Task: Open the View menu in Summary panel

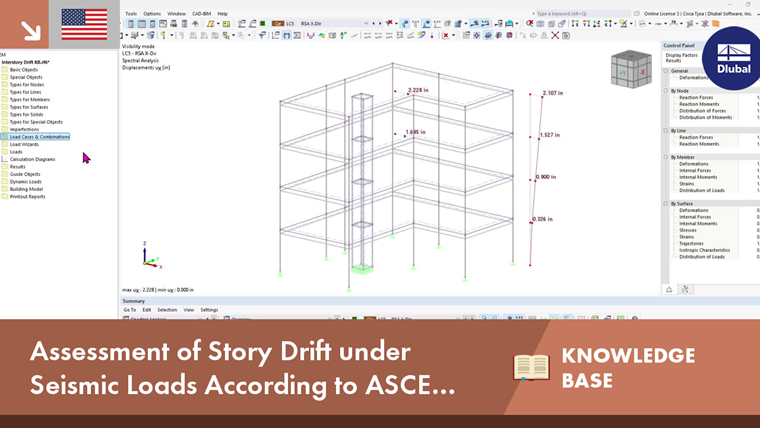Action: [189, 310]
